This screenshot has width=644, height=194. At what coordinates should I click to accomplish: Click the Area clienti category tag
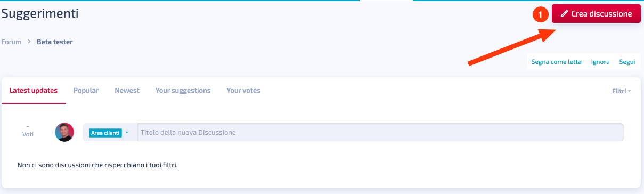click(105, 132)
